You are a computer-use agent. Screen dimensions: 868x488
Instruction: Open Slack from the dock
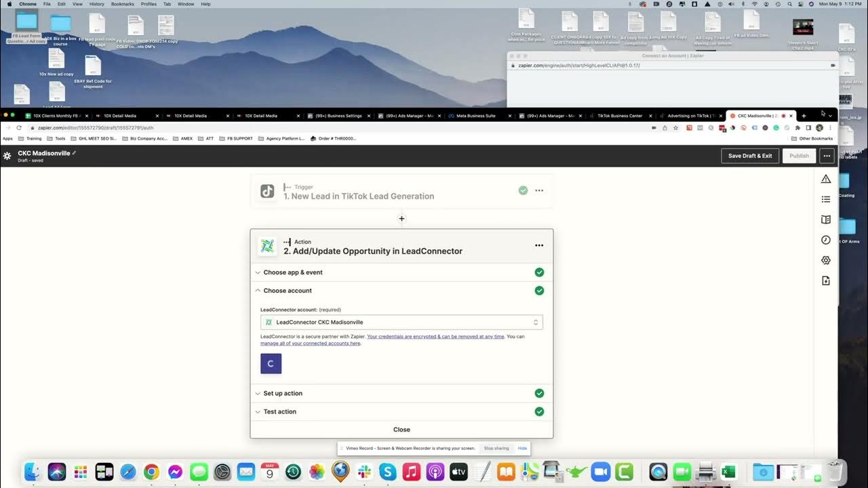pos(364,472)
